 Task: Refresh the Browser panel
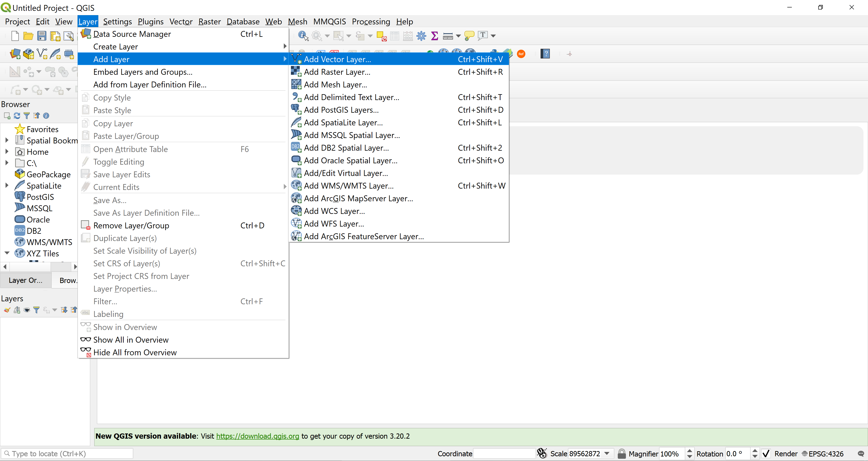[x=17, y=115]
